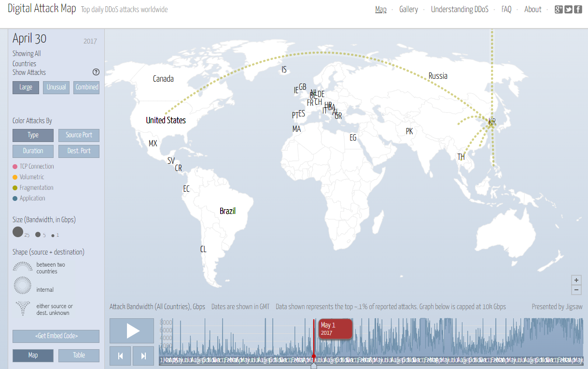Click the PT country label

coord(294,115)
